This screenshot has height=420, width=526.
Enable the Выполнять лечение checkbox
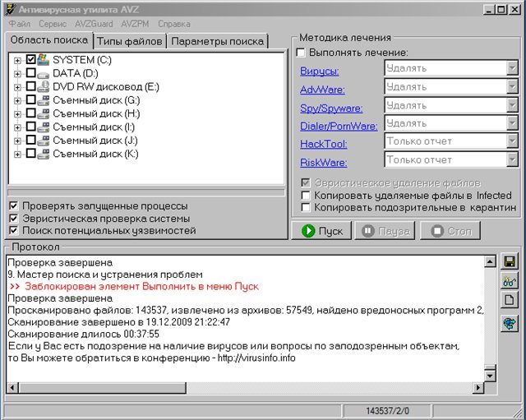pyautogui.click(x=301, y=53)
